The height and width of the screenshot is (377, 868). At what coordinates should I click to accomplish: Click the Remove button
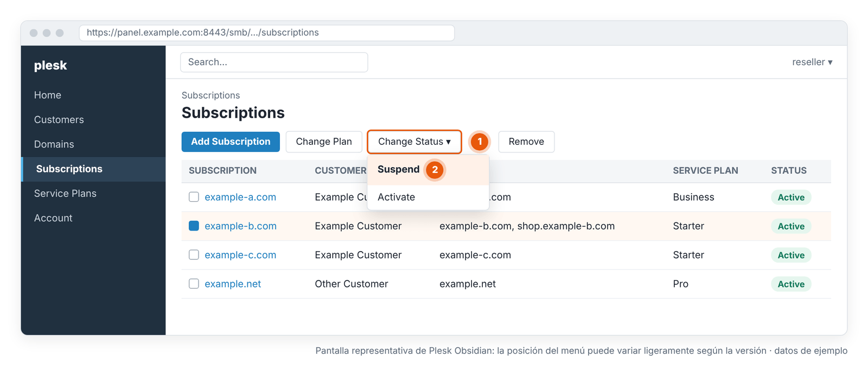(x=526, y=142)
